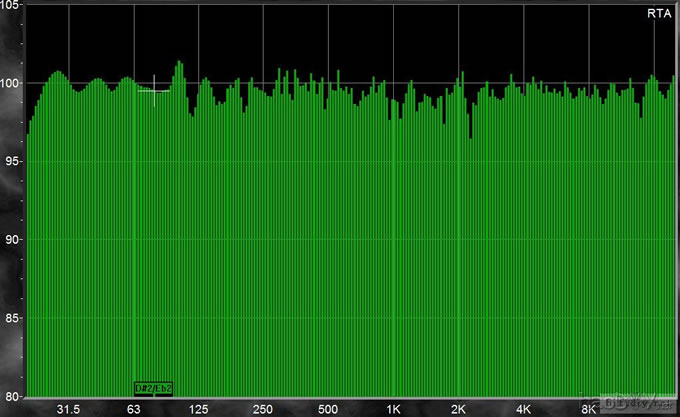Click the D#2/Eb2 note marker label
Screen dimensions: 680x417
(154, 388)
